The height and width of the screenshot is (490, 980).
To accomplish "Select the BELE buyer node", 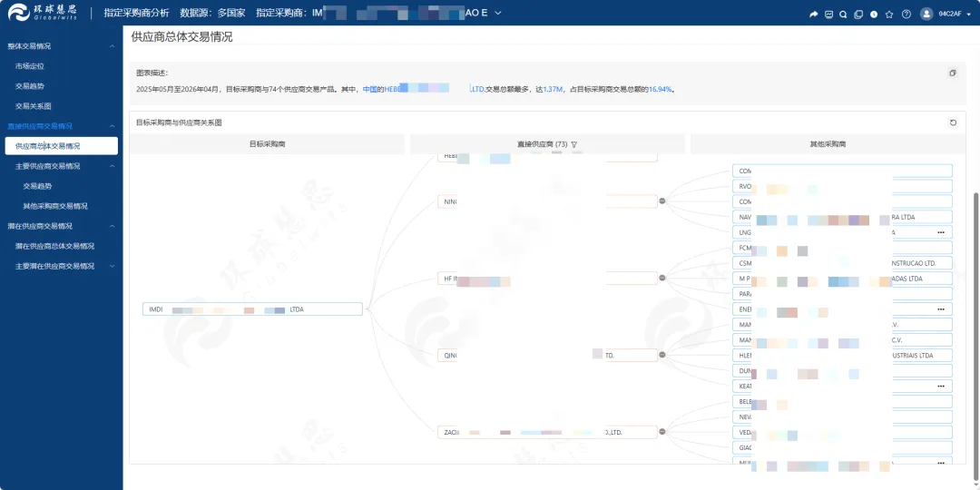I will coord(842,401).
